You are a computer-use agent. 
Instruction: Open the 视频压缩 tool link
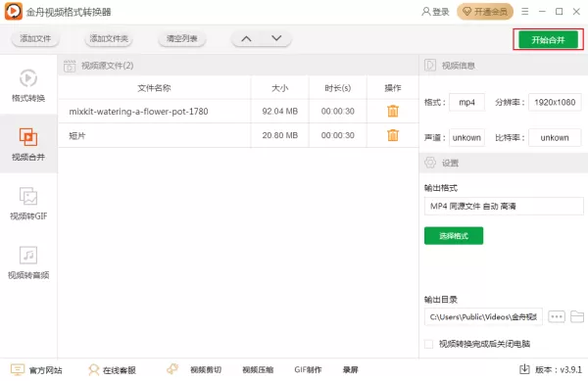point(258,370)
